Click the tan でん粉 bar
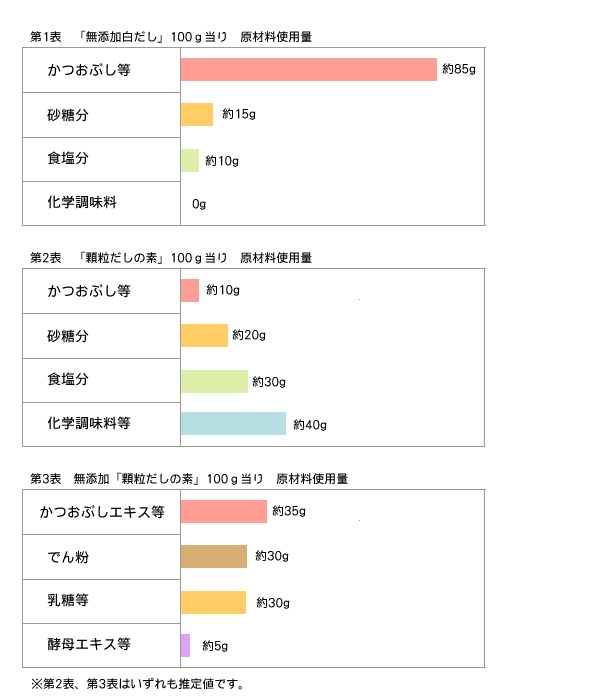Screen dimensions: 600x700 214,556
